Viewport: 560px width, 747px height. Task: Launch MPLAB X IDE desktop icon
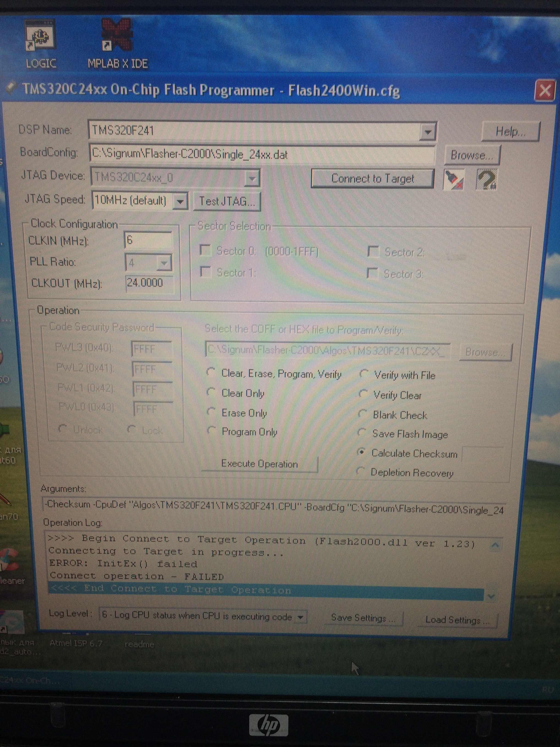click(x=117, y=44)
